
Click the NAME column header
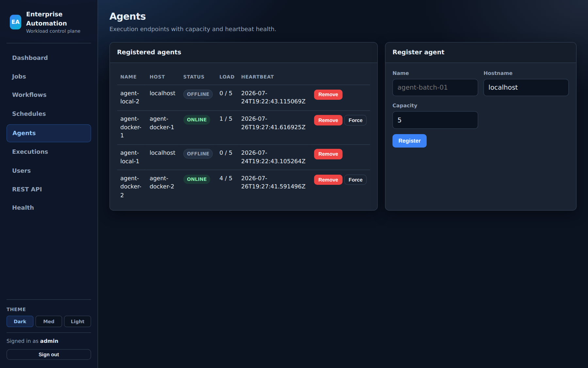(128, 77)
